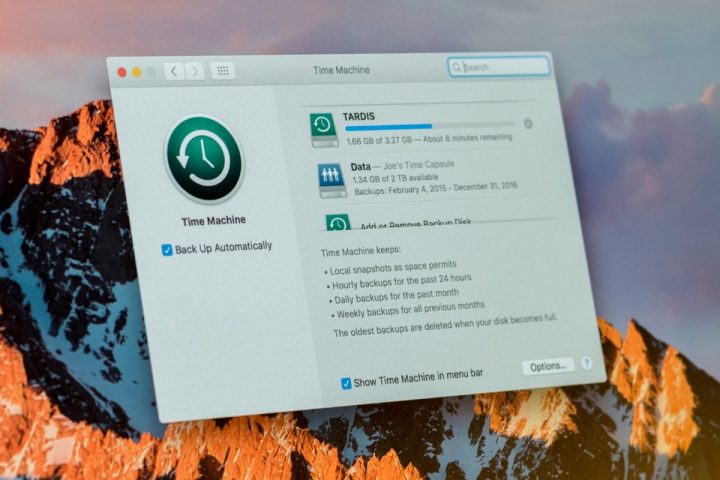Uncheck Show Time Machine in menu bar
The image size is (720, 480).
click(346, 382)
